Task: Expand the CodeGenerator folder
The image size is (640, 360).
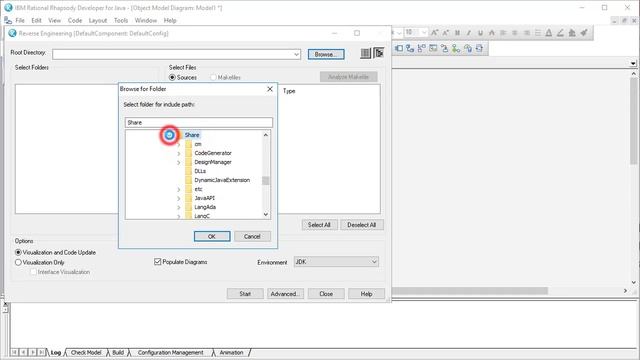Action: click(178, 153)
